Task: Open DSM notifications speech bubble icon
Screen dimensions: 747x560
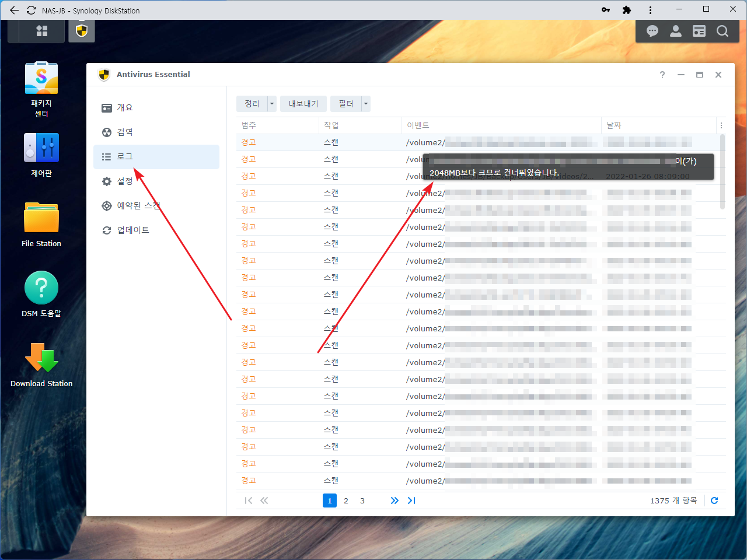Action: click(x=652, y=31)
